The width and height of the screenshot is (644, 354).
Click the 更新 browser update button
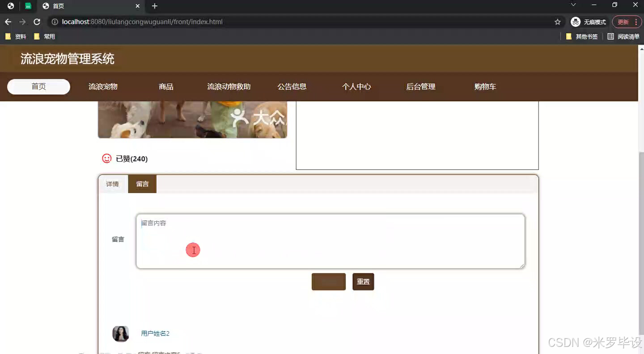(623, 22)
